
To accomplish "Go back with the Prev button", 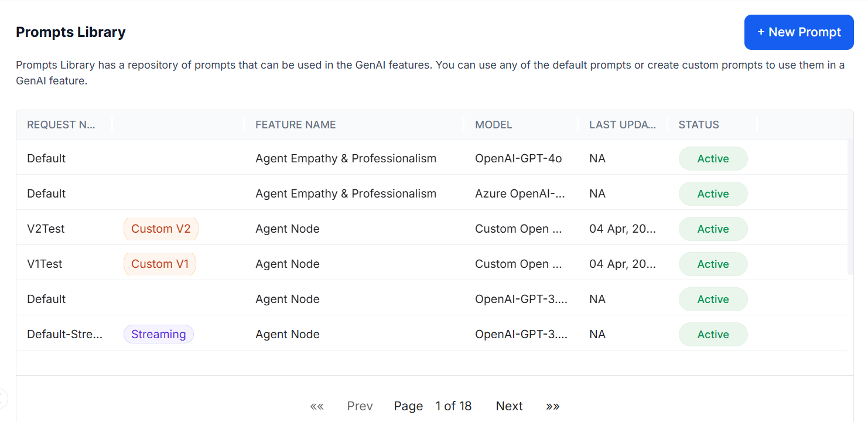I will point(360,406).
